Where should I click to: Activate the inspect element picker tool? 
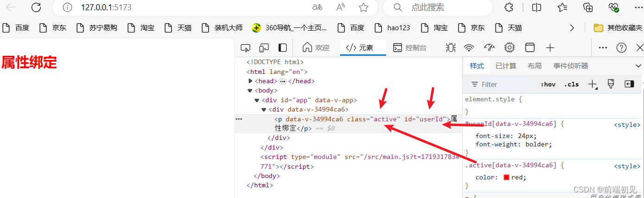[246, 47]
